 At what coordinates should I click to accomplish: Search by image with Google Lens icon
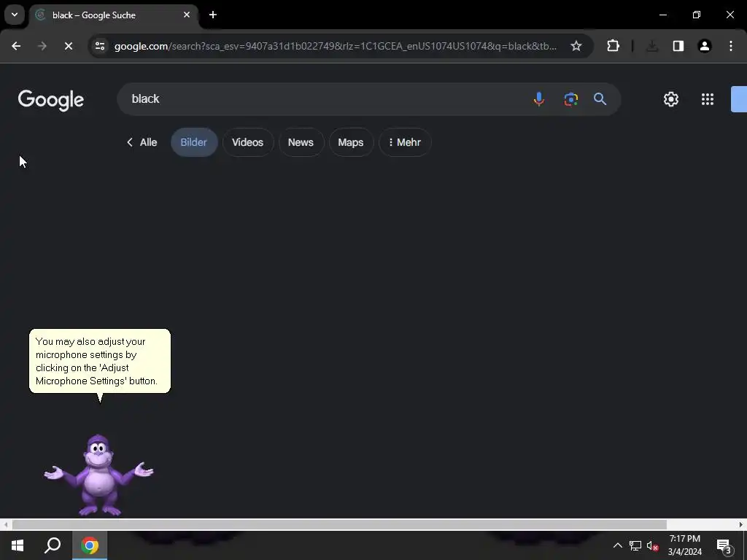pos(570,99)
